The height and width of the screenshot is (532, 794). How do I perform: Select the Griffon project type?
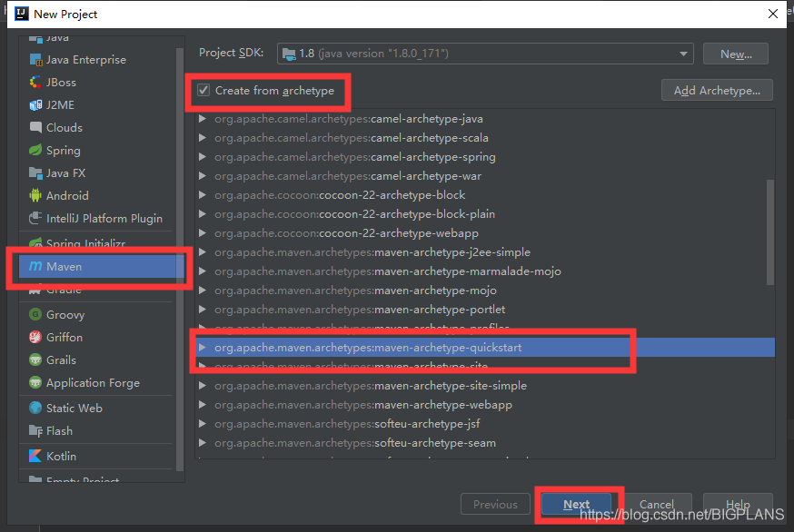coord(98,337)
